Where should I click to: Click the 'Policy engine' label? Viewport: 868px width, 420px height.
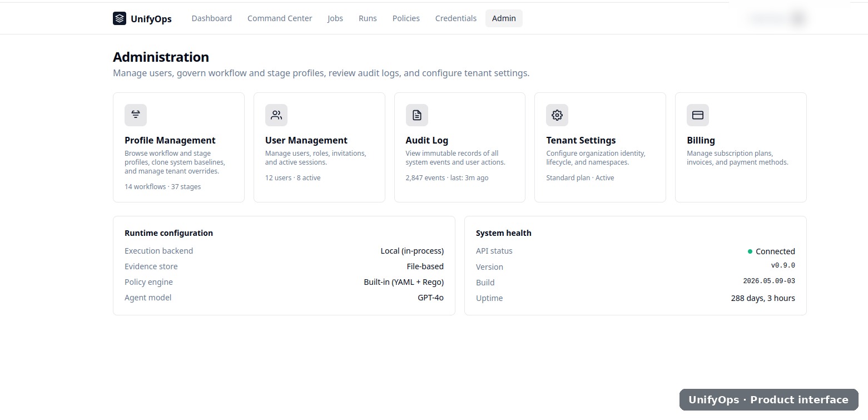[x=148, y=282]
